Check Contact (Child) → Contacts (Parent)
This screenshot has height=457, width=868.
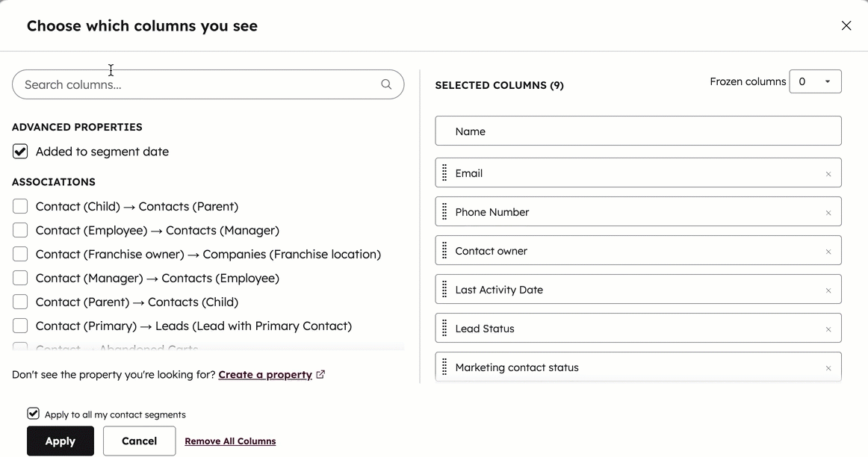pos(19,206)
